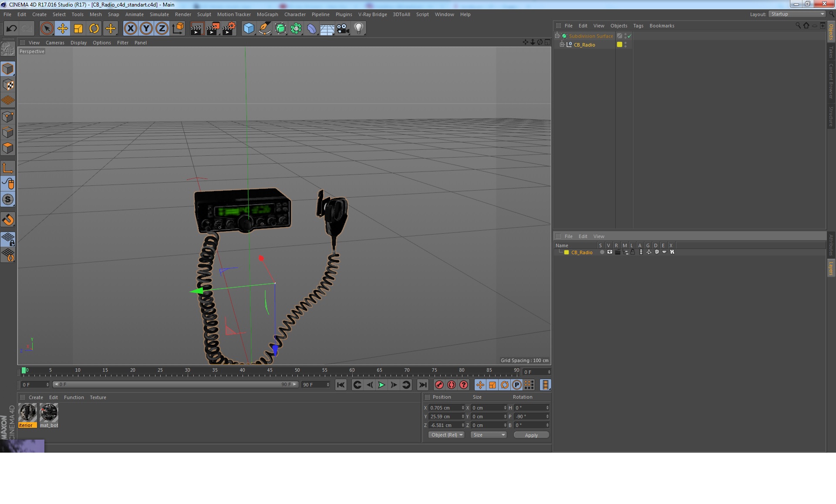Screen dimensions: 836x504
Task: Open the Object (Rel) dropdown
Action: (x=447, y=435)
